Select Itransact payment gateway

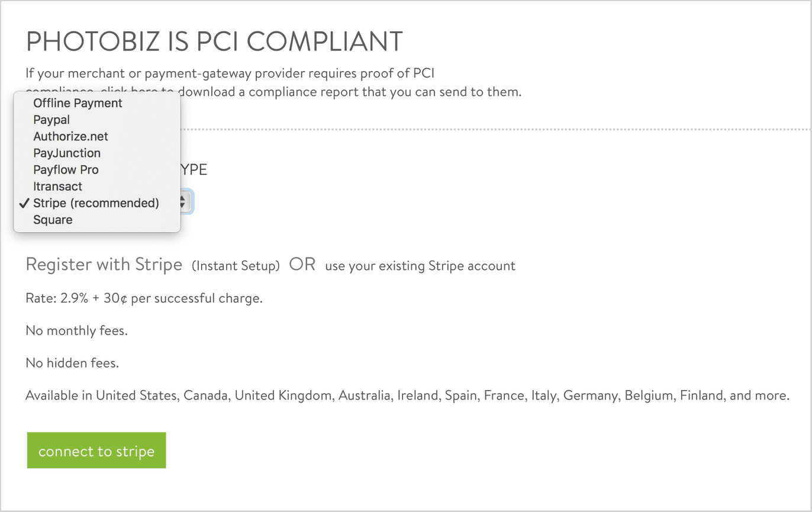click(x=57, y=186)
